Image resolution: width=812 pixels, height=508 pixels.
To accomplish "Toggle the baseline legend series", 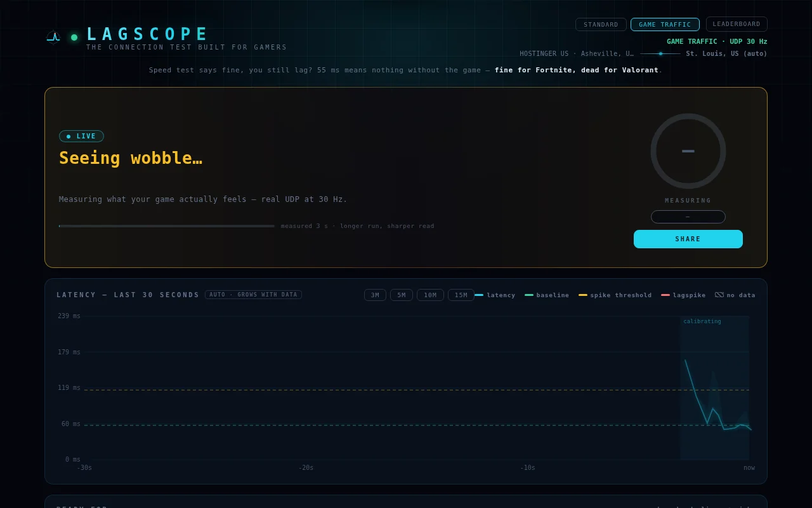I will click(547, 295).
